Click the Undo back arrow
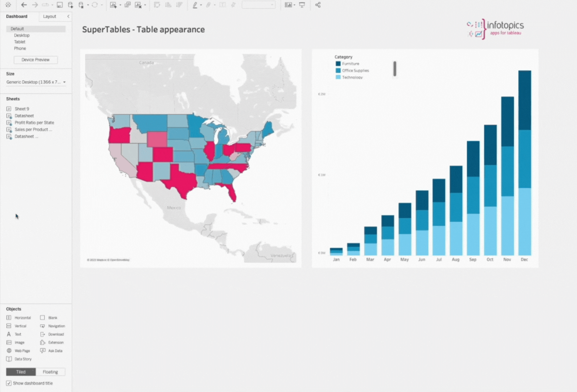577x392 pixels. 24,5
